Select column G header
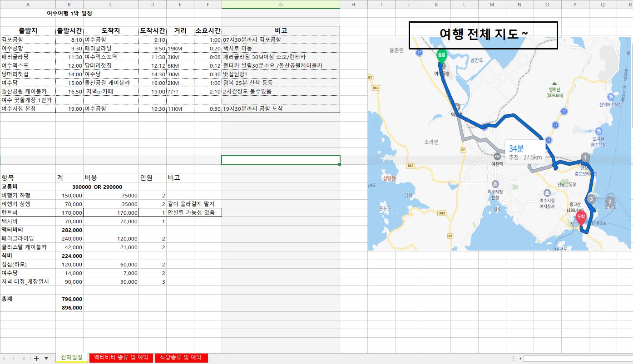This screenshot has width=633, height=364. 281,4
